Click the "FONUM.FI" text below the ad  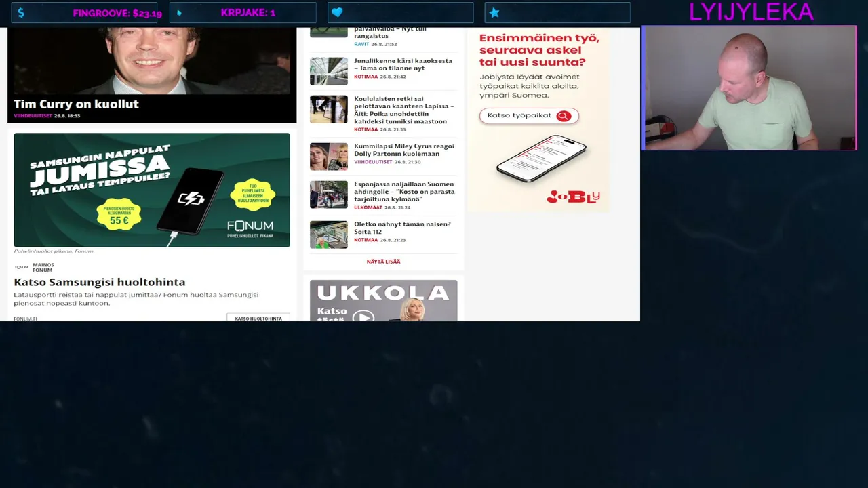(x=25, y=319)
